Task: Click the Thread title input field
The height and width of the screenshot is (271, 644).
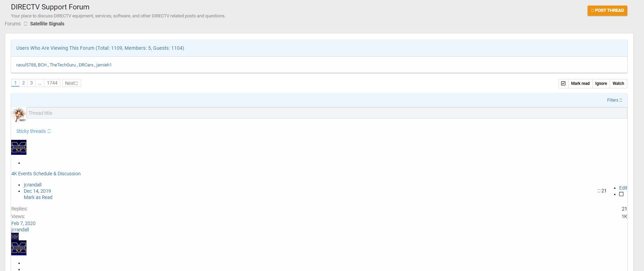Action: [327, 113]
